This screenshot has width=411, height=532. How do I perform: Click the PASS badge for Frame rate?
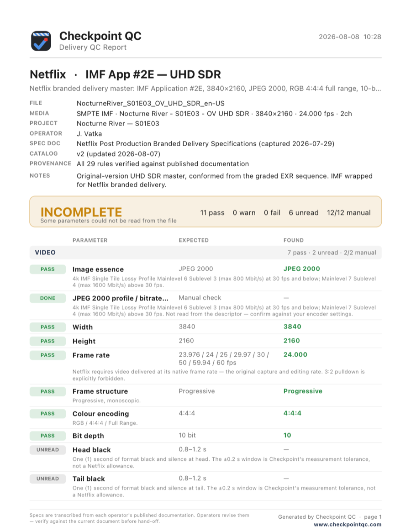47,355
